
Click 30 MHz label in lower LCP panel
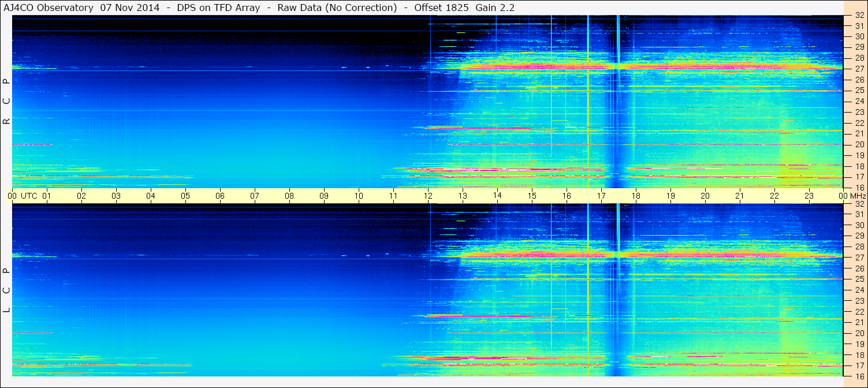[x=859, y=225]
